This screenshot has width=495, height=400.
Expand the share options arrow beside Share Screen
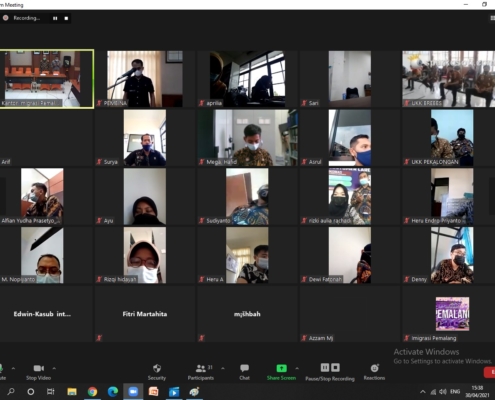tap(297, 368)
